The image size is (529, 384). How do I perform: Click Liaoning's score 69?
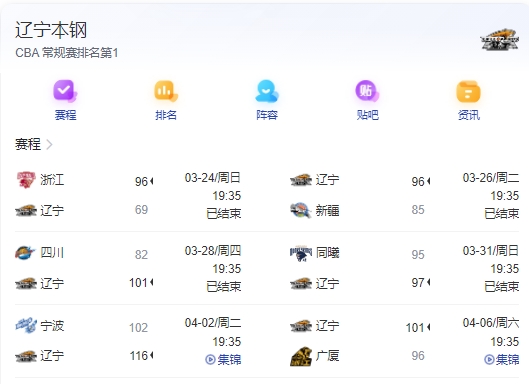(141, 210)
